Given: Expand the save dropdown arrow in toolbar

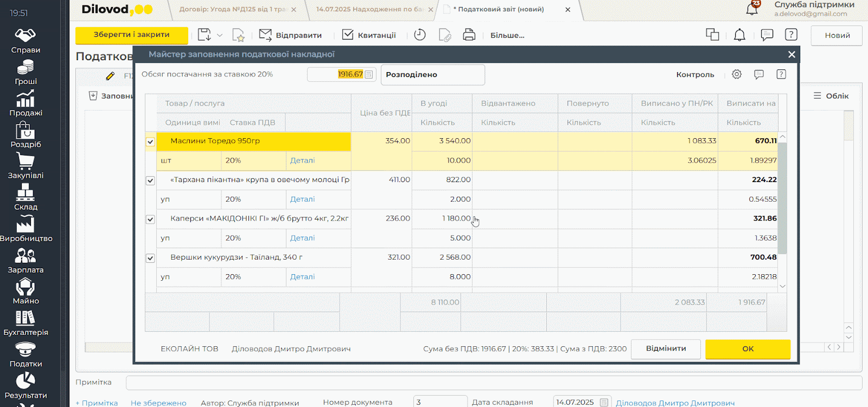Looking at the screenshot, I should pyautogui.click(x=220, y=35).
